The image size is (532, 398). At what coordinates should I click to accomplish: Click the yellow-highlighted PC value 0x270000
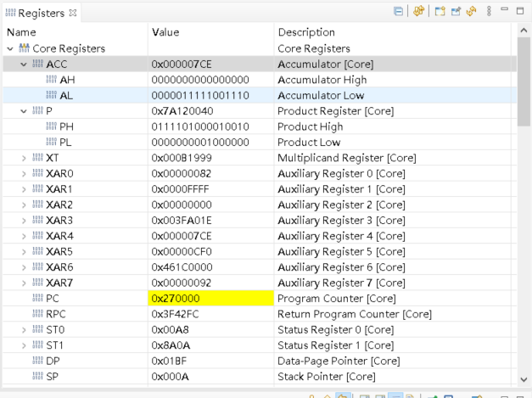pos(176,299)
